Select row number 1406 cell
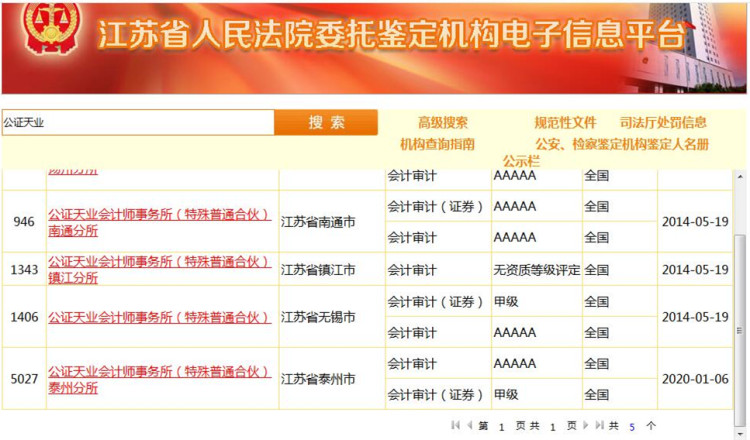The height and width of the screenshot is (440, 750). click(24, 317)
